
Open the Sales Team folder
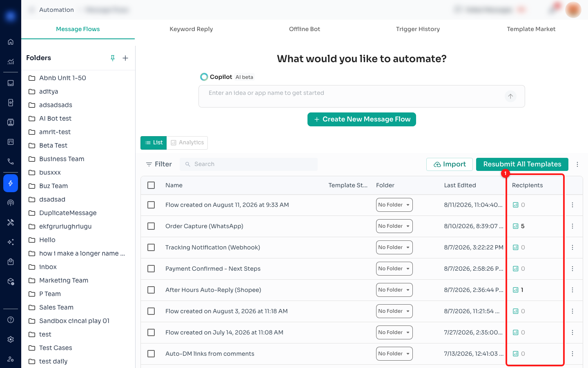(78, 307)
